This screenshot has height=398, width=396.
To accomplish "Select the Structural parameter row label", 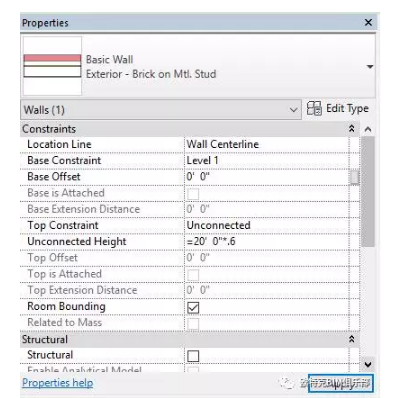I will (50, 355).
